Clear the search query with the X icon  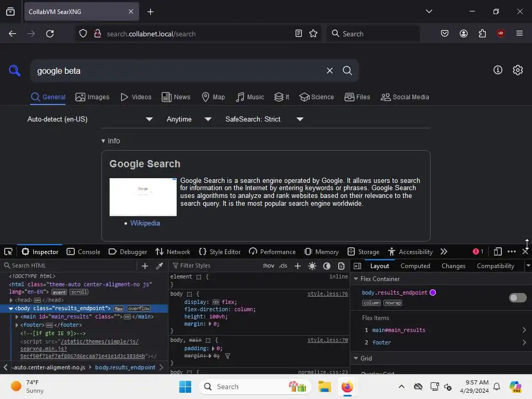[x=329, y=71]
